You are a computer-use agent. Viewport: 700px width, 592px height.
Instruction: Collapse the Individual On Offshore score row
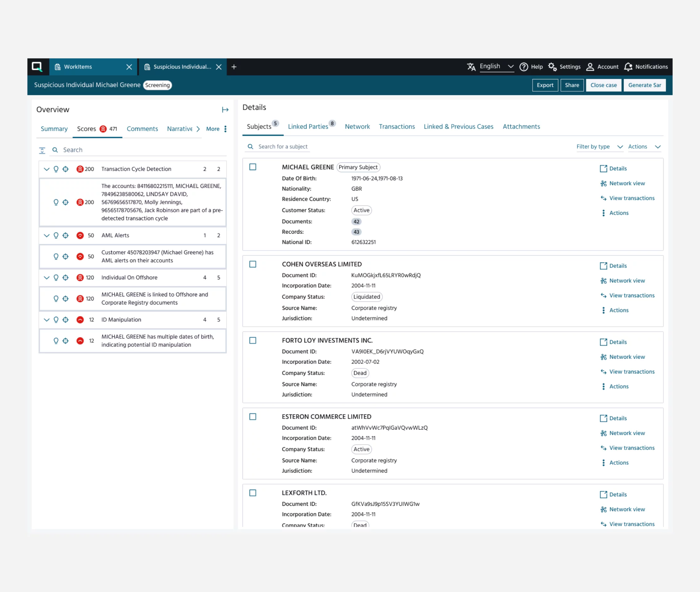(x=47, y=277)
